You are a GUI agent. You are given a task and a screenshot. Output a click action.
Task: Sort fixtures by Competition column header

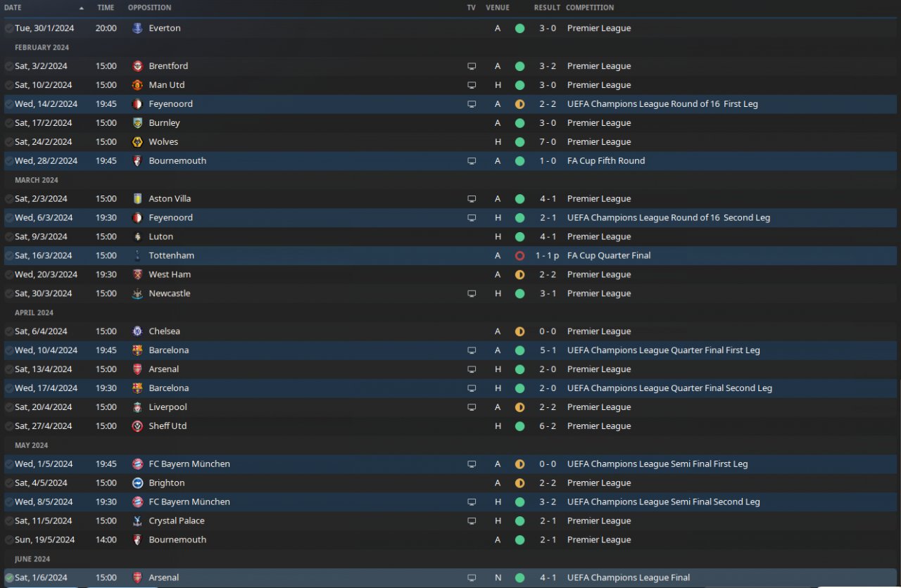pyautogui.click(x=590, y=8)
